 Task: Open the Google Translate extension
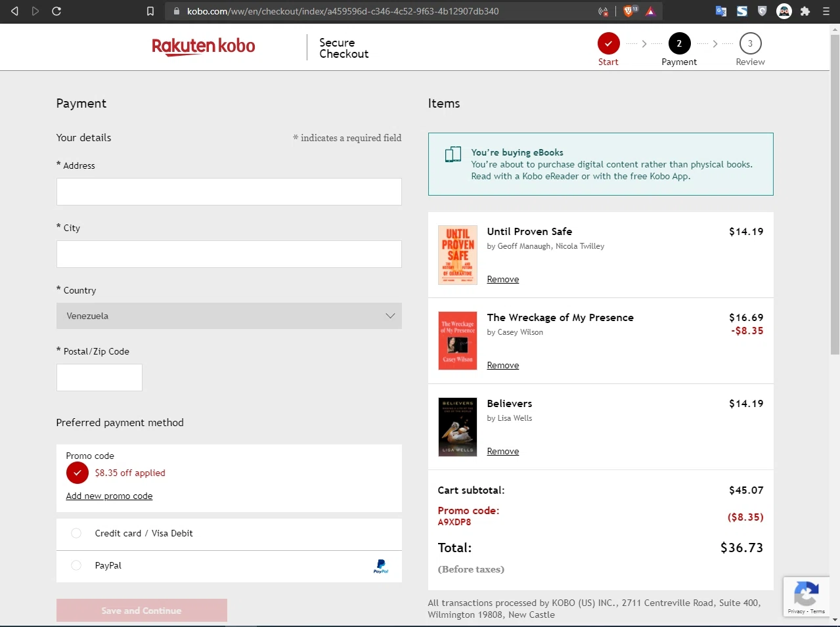(x=721, y=11)
